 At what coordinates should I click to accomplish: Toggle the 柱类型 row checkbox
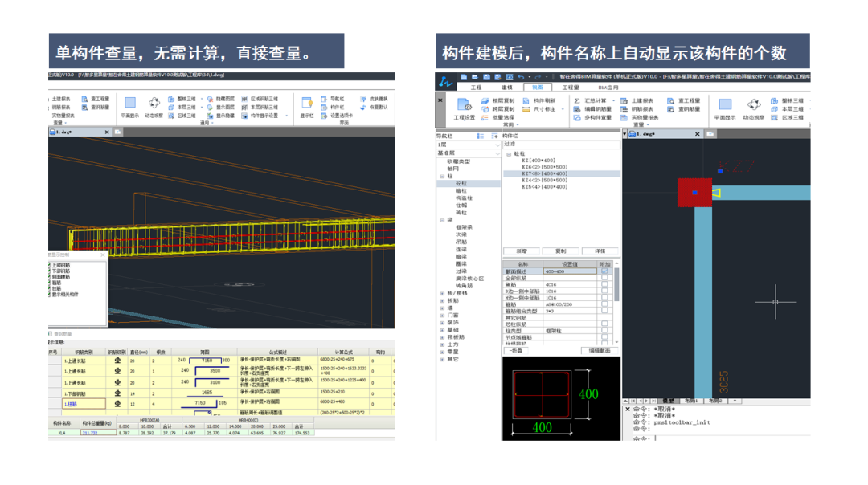coord(604,331)
